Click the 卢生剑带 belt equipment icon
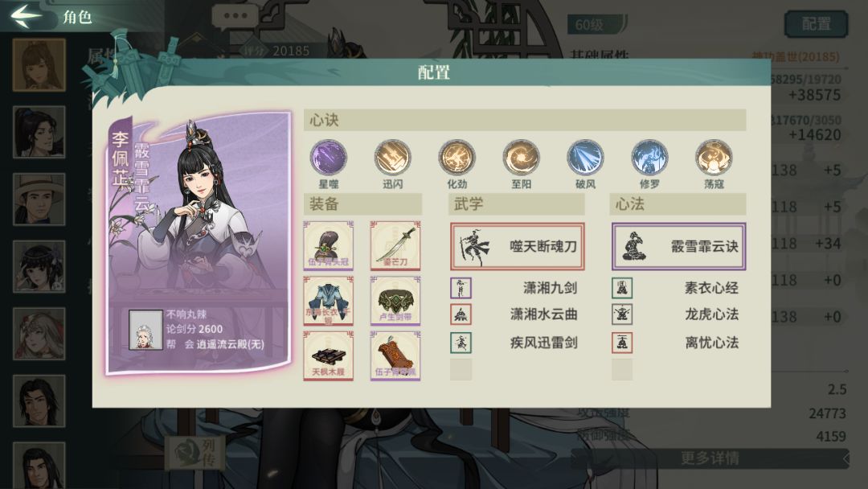The height and width of the screenshot is (489, 868). point(395,301)
